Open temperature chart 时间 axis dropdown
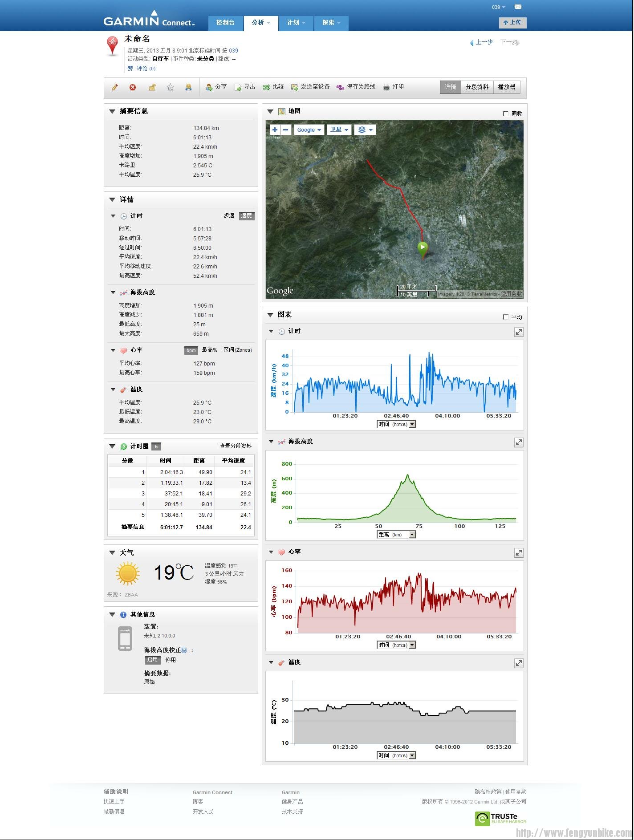Screen dimensions: 634x840 pyautogui.click(x=396, y=755)
